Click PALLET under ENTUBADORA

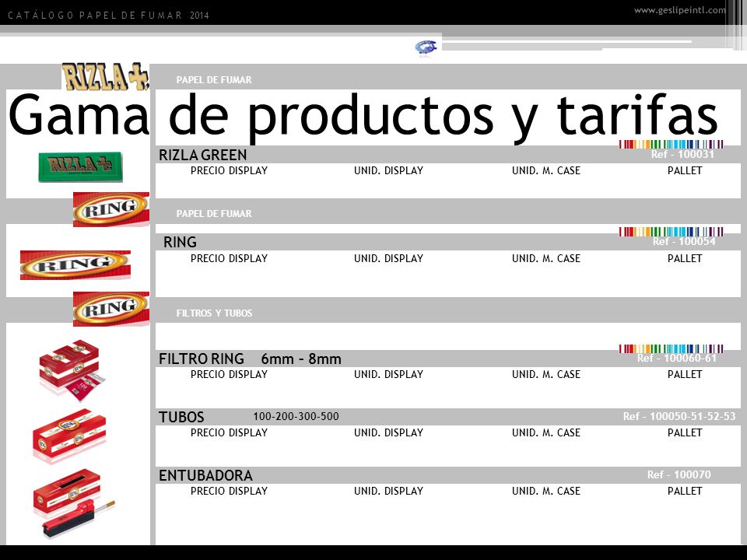tap(685, 491)
